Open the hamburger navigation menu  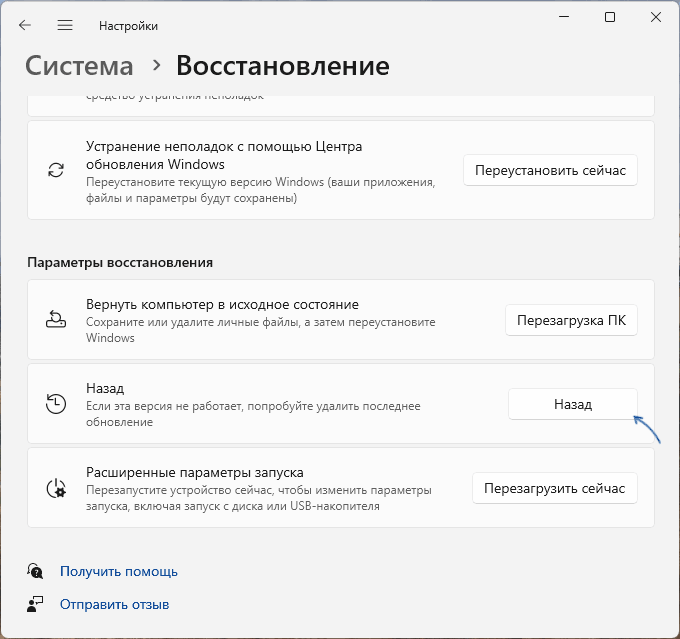coord(65,26)
